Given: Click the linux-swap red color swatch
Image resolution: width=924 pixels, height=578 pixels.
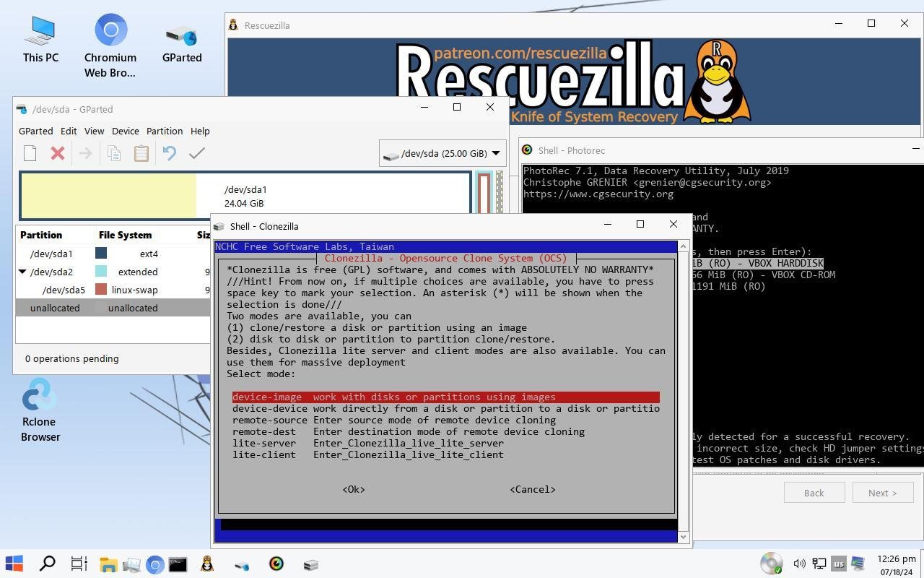Looking at the screenshot, I should tap(101, 290).
